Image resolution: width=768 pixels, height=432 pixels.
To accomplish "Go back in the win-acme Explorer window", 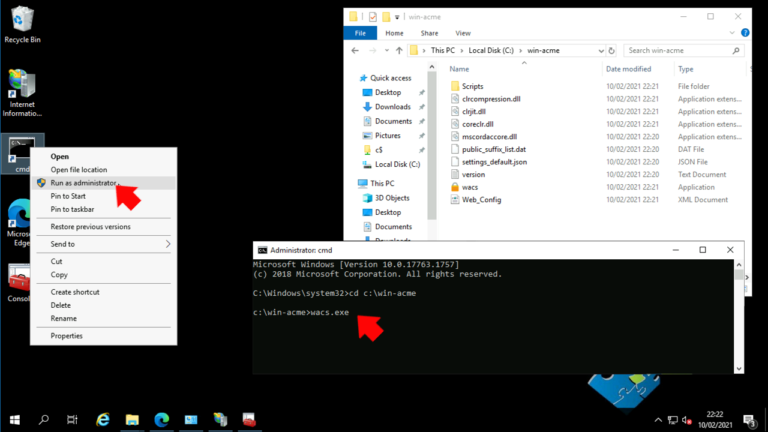I will click(x=355, y=50).
